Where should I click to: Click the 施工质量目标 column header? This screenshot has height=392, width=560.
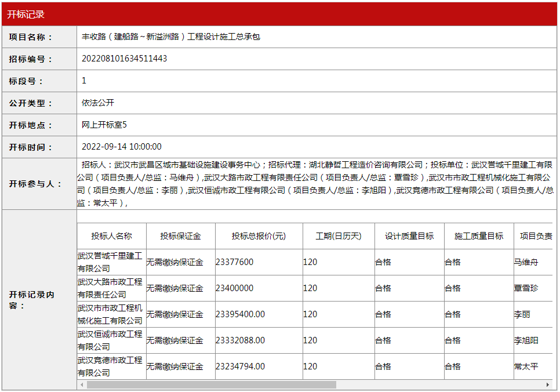pos(479,236)
